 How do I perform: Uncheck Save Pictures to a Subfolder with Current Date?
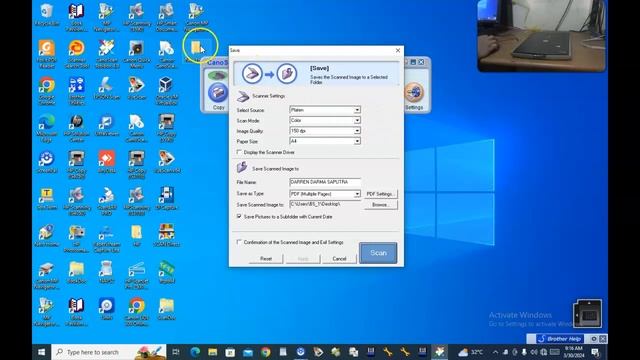(x=239, y=216)
